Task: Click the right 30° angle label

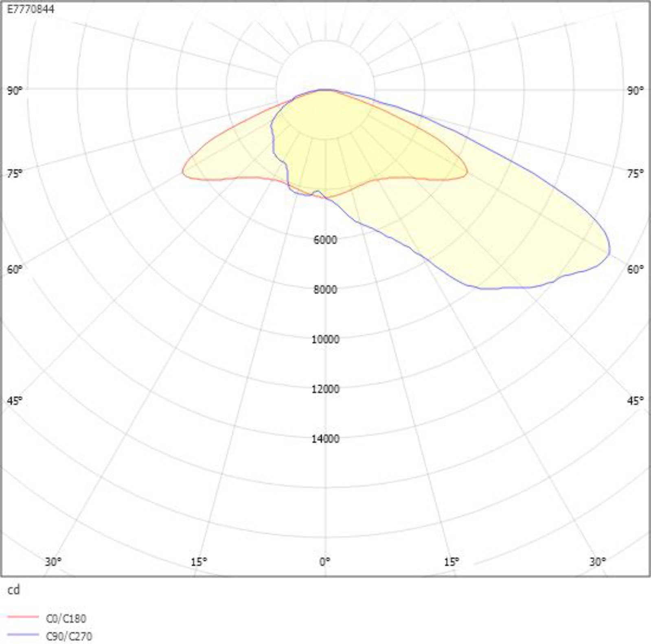Action: click(597, 562)
